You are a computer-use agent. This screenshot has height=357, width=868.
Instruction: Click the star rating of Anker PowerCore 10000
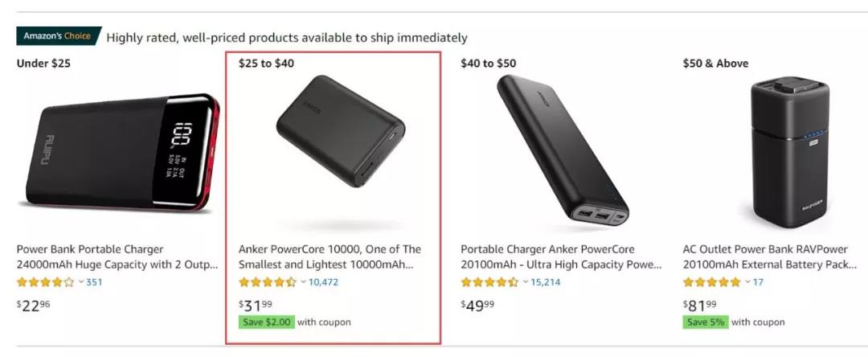coord(268,282)
